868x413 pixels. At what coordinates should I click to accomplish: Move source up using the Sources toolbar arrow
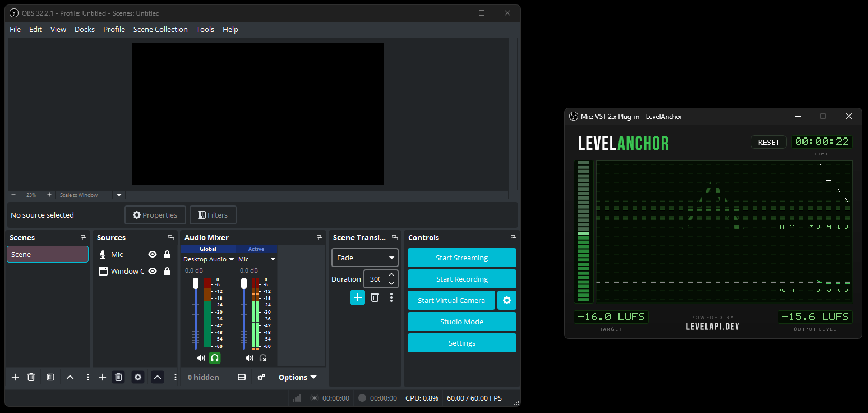(x=158, y=377)
